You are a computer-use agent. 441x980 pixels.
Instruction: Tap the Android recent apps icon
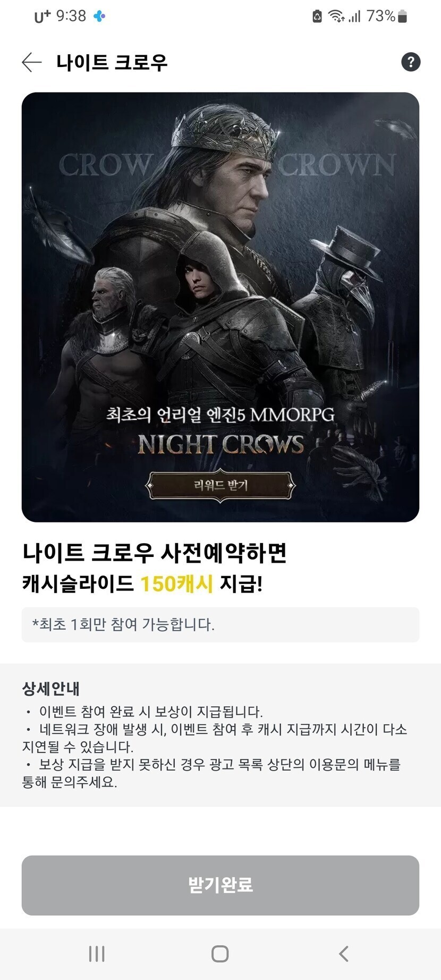97,954
